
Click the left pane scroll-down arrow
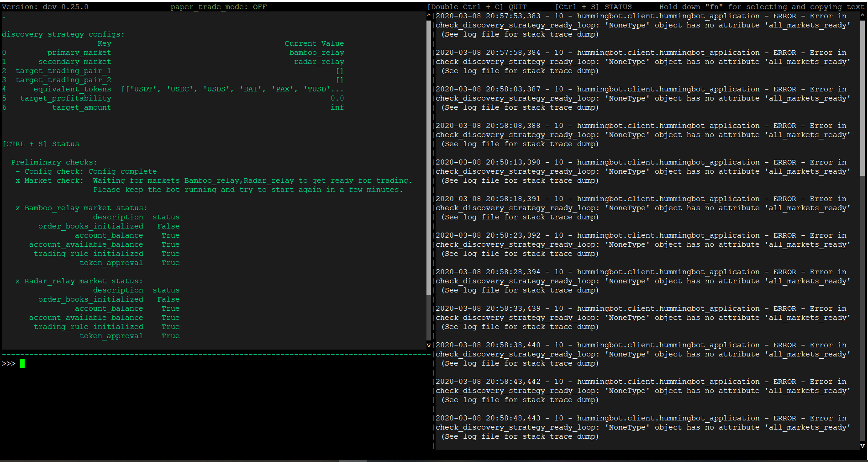point(429,345)
